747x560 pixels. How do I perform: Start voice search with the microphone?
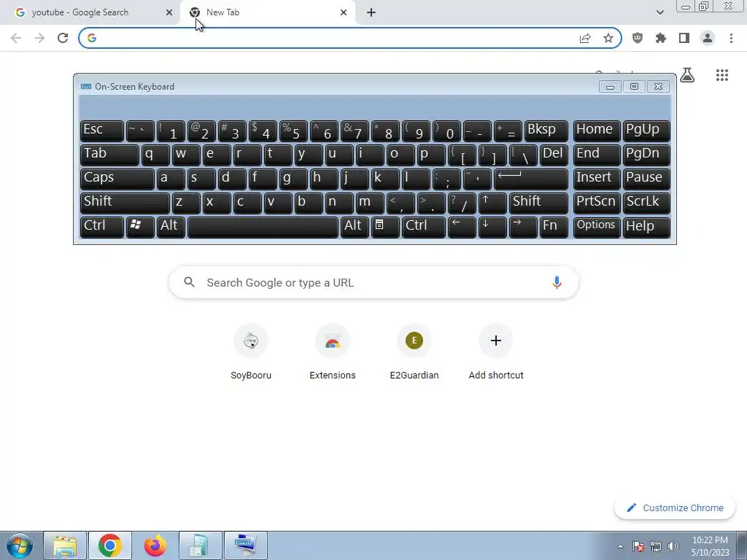point(557,282)
